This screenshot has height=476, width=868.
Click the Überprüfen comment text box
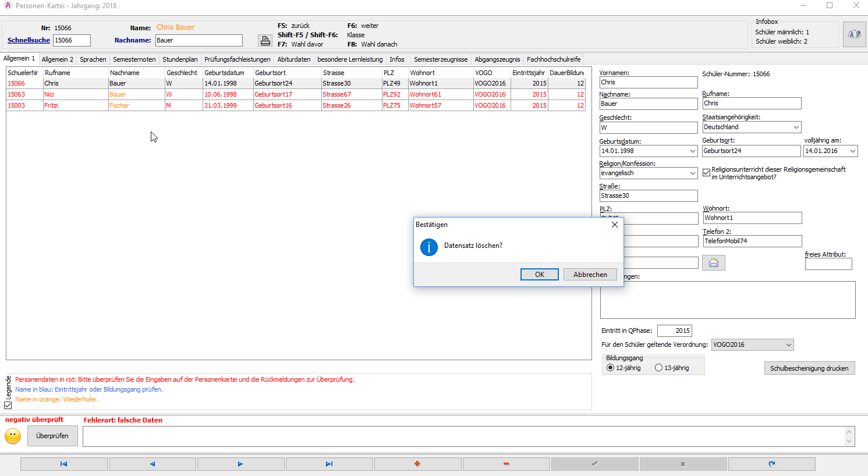pyautogui.click(x=464, y=436)
